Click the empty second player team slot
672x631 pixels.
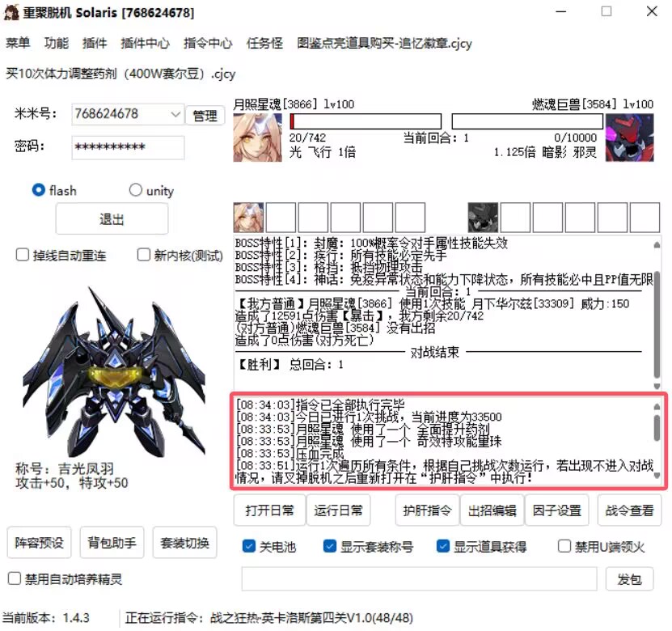point(281,218)
